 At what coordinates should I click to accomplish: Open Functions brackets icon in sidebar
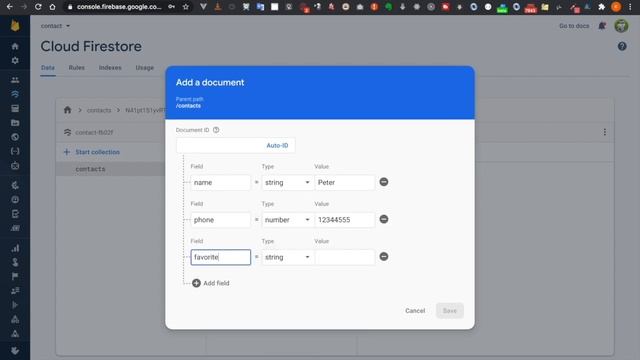[15, 151]
